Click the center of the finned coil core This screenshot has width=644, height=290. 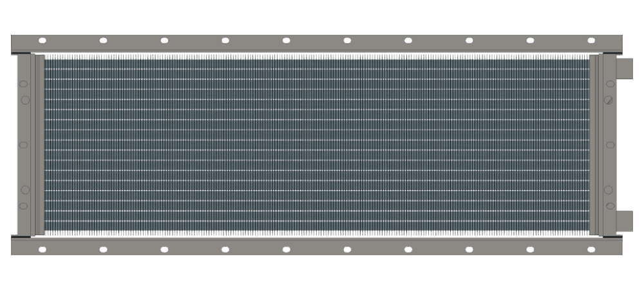coord(317,144)
